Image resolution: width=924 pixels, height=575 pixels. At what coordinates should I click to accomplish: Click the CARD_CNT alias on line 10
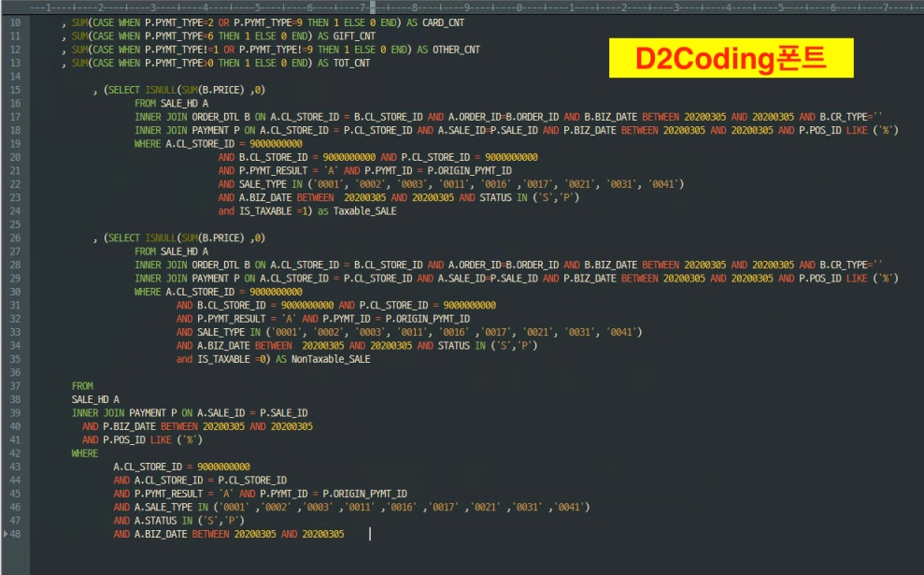click(443, 22)
